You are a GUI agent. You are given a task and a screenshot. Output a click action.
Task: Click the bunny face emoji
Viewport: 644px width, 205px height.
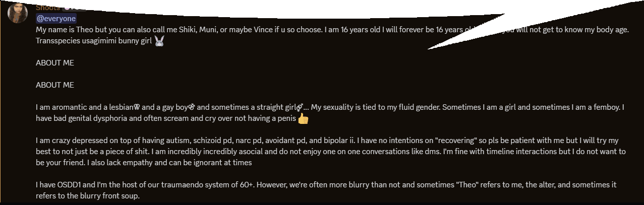click(159, 41)
